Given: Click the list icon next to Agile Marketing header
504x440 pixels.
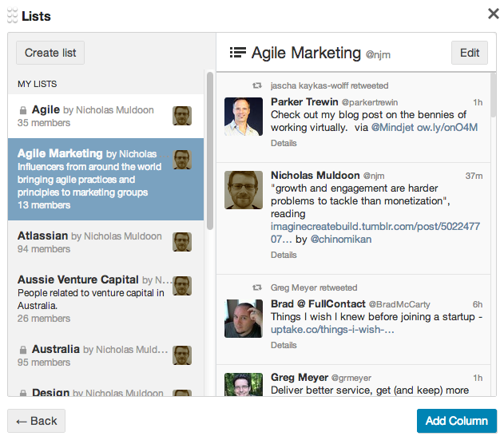Looking at the screenshot, I should point(237,53).
